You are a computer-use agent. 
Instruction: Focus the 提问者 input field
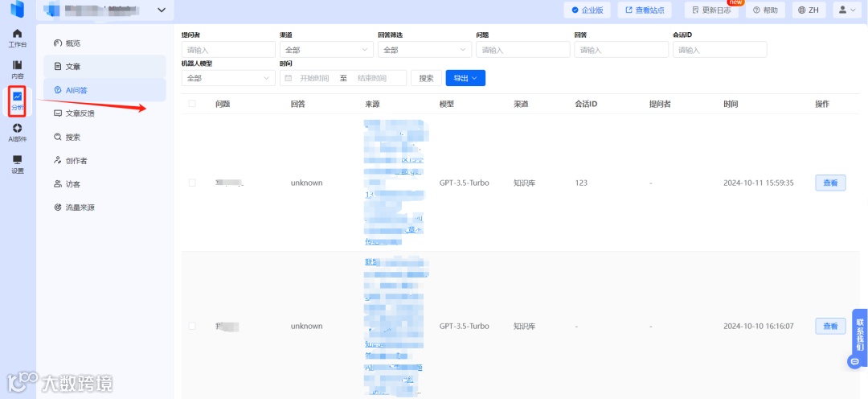(228, 50)
